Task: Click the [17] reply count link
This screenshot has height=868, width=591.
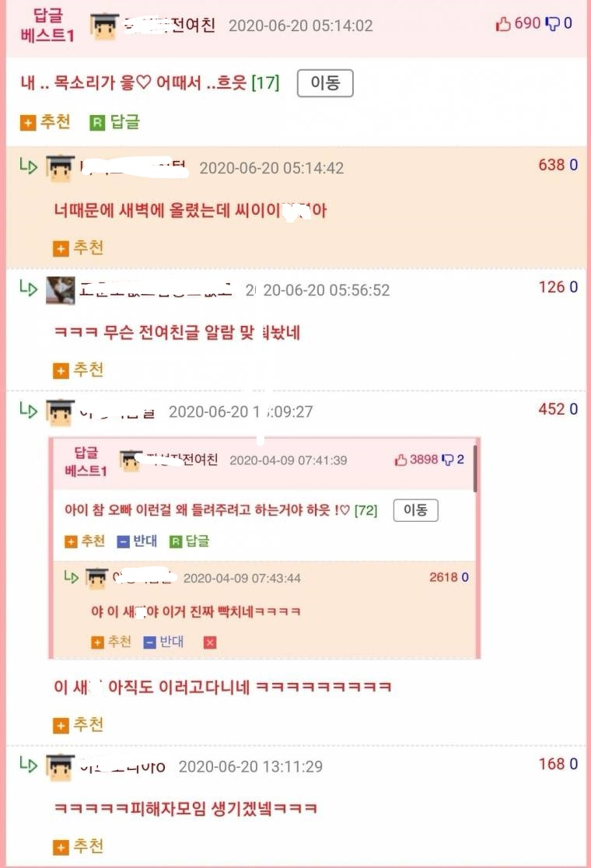Action: tap(265, 83)
